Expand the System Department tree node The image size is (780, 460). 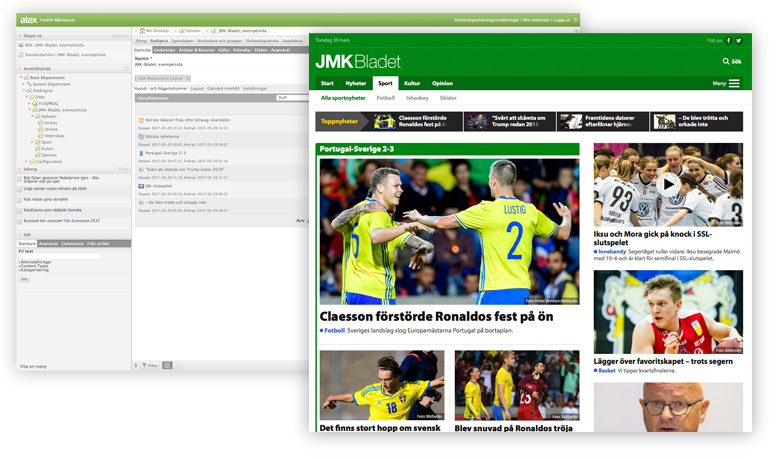pos(23,84)
